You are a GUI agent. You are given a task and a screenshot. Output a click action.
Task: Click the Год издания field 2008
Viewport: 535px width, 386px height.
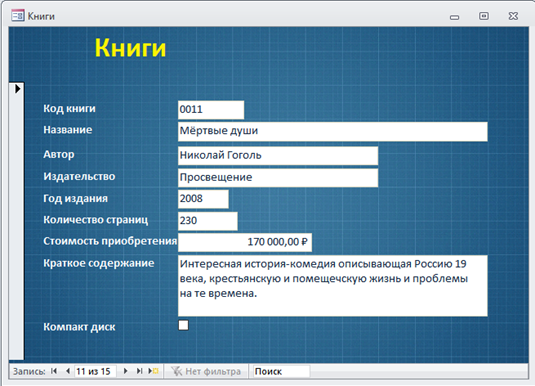coord(203,199)
